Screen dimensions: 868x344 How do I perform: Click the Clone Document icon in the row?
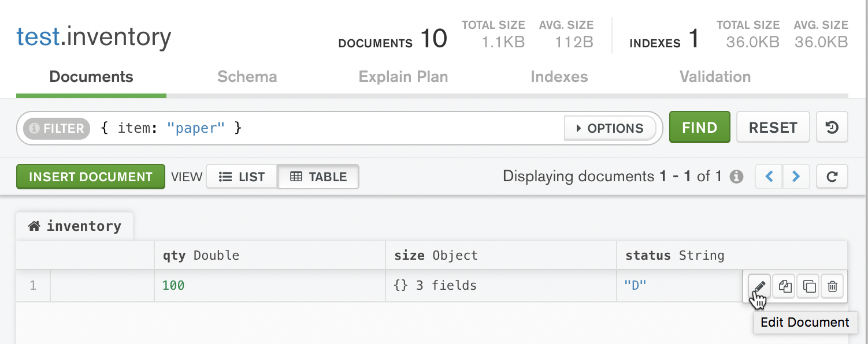coord(809,286)
